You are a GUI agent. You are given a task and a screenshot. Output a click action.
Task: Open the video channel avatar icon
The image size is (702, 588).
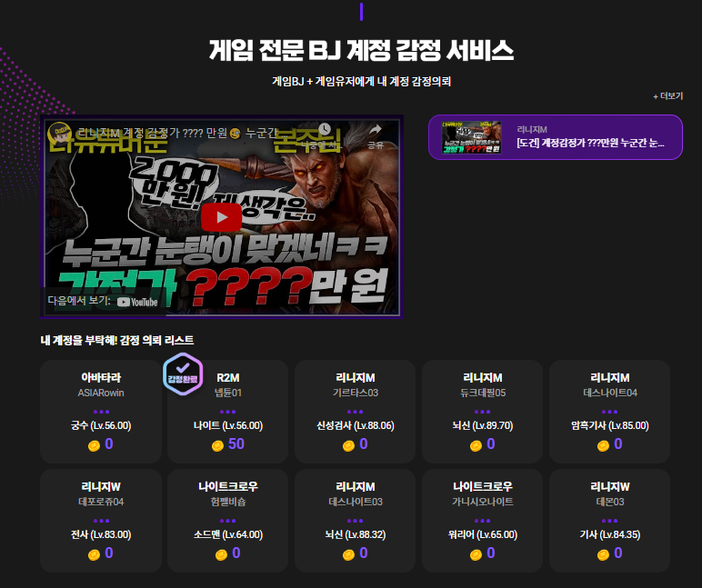59,133
